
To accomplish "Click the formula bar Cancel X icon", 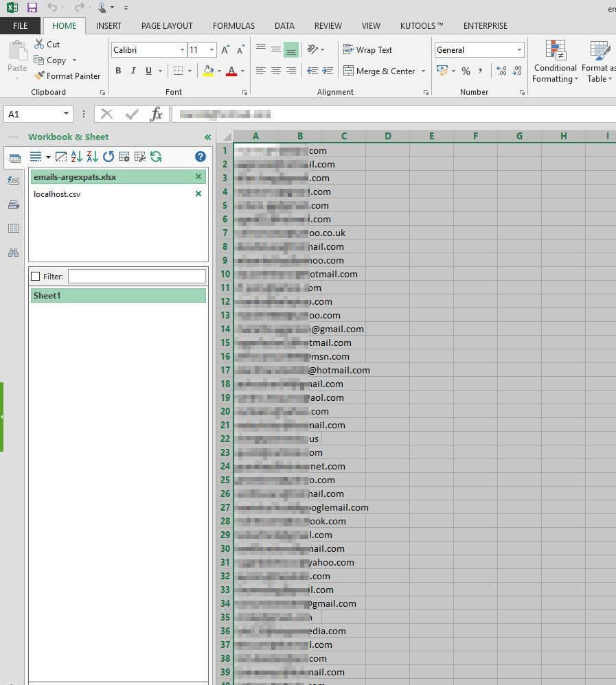I will click(106, 115).
